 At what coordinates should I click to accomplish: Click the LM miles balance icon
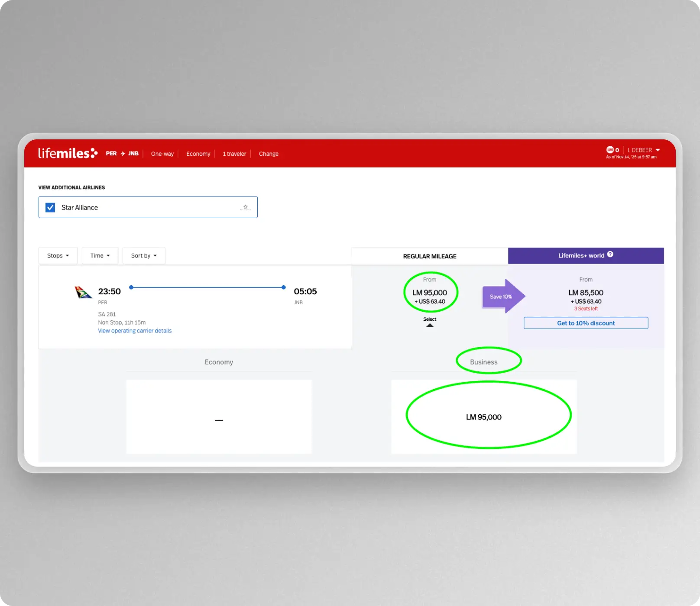(610, 150)
